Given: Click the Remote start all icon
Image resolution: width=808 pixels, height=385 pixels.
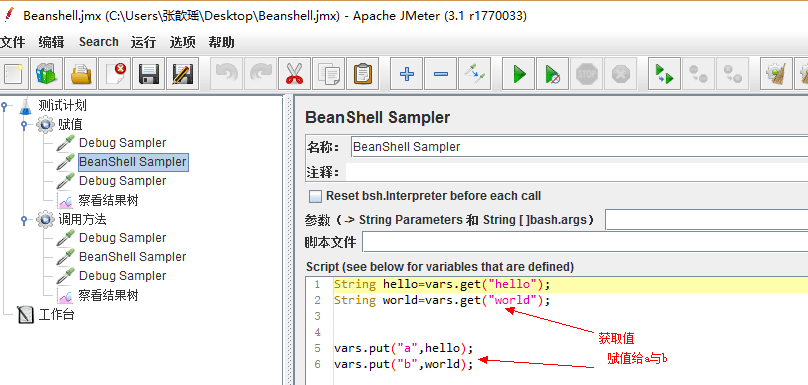Looking at the screenshot, I should [x=664, y=74].
